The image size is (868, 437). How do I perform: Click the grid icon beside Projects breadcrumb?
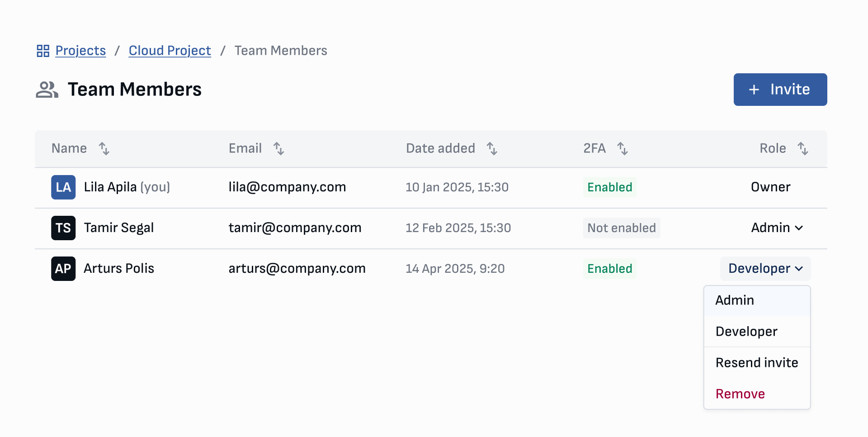[x=43, y=50]
